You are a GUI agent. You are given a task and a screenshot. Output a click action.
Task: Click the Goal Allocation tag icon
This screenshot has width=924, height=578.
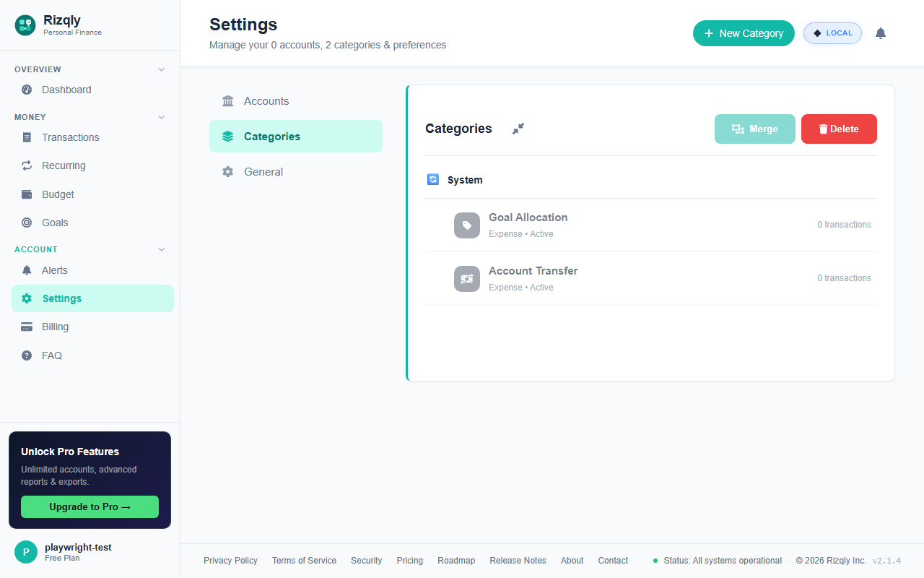467,225
